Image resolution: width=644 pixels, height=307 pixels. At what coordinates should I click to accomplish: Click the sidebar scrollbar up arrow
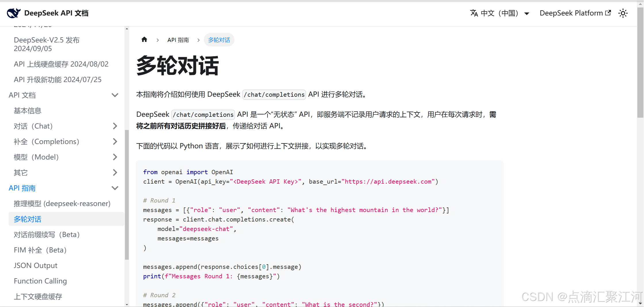[127, 29]
